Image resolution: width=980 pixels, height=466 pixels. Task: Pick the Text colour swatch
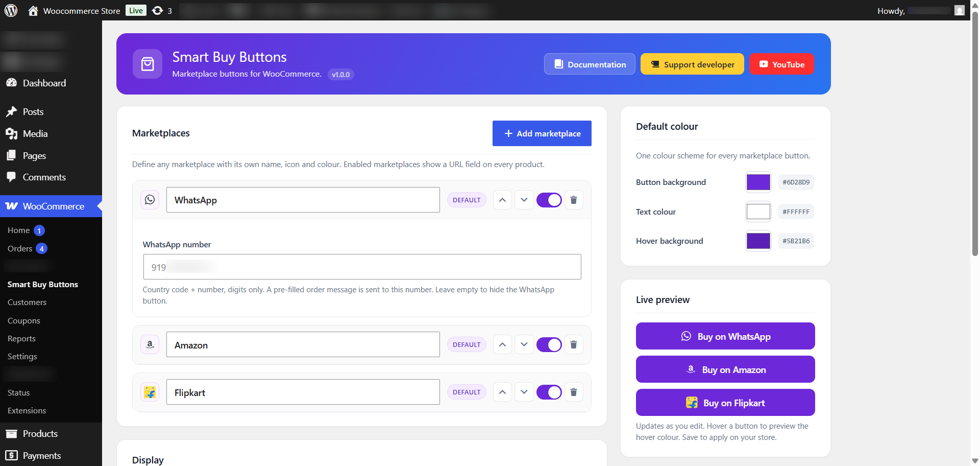point(758,211)
